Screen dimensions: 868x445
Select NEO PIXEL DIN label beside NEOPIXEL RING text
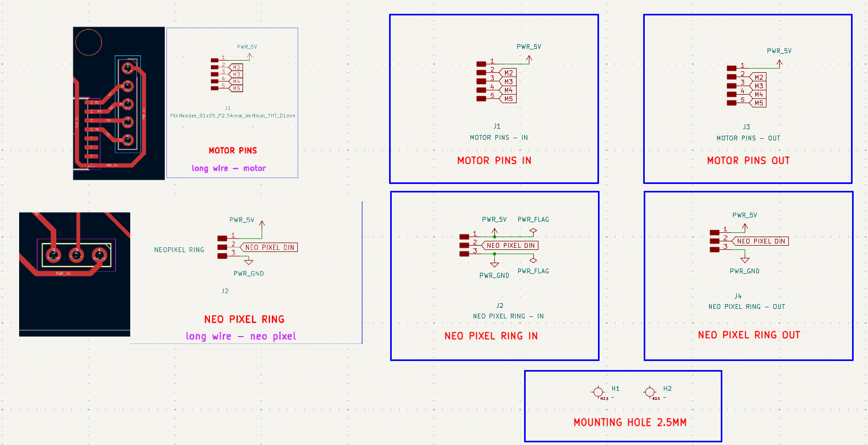pos(269,247)
